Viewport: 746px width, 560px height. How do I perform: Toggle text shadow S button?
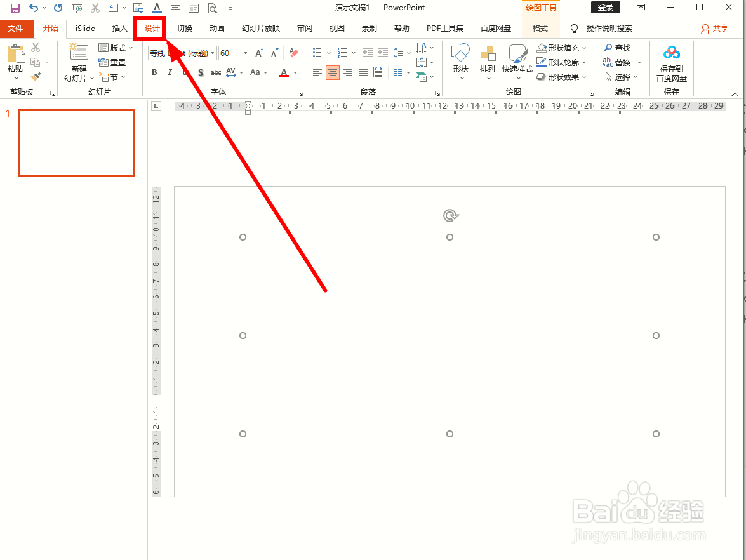[201, 72]
